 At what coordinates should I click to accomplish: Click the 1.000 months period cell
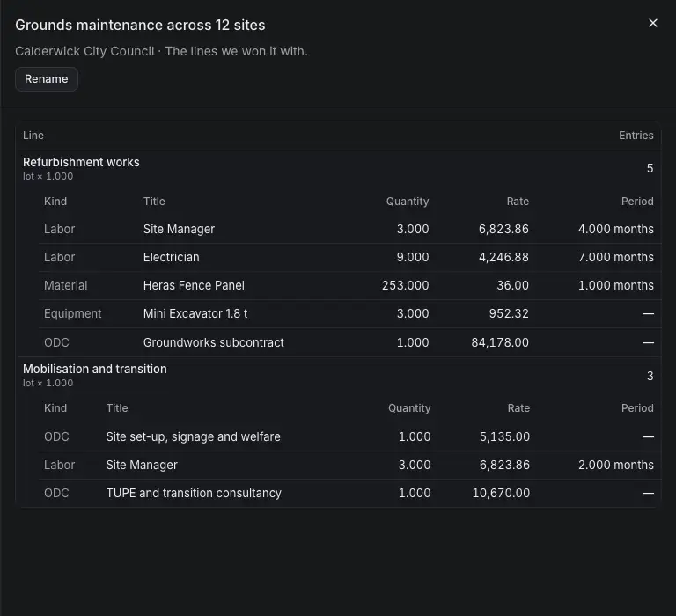click(x=615, y=285)
